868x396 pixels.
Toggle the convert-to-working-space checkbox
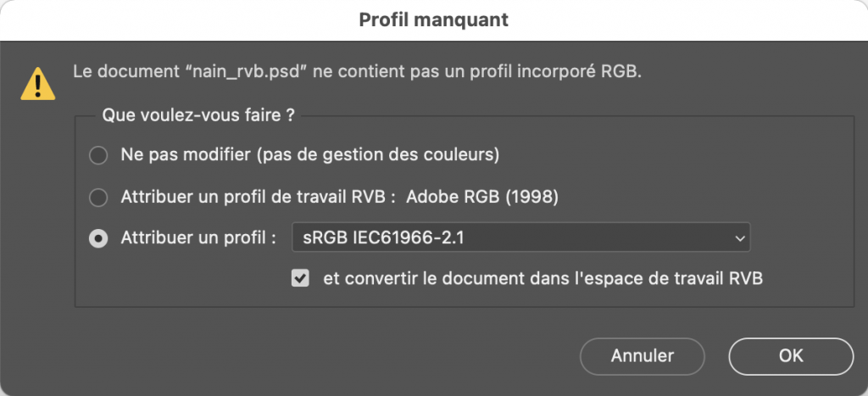click(x=300, y=278)
